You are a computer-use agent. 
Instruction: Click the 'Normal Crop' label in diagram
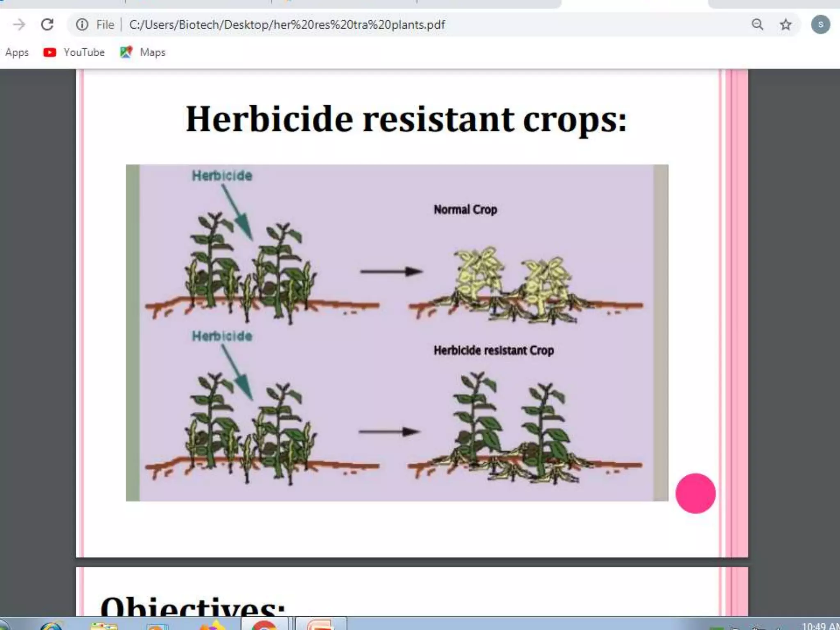pos(465,210)
